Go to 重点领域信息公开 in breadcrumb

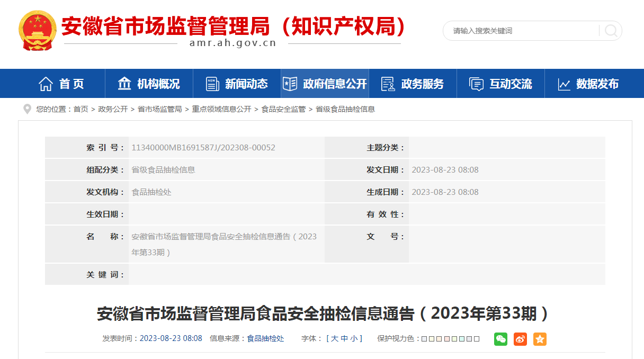(221, 109)
